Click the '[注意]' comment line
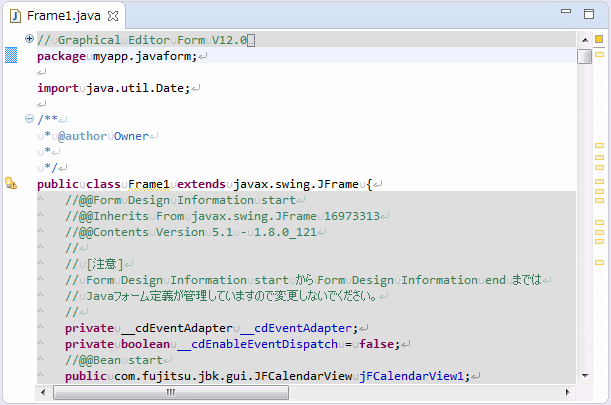The height and width of the screenshot is (405, 611). click(94, 264)
